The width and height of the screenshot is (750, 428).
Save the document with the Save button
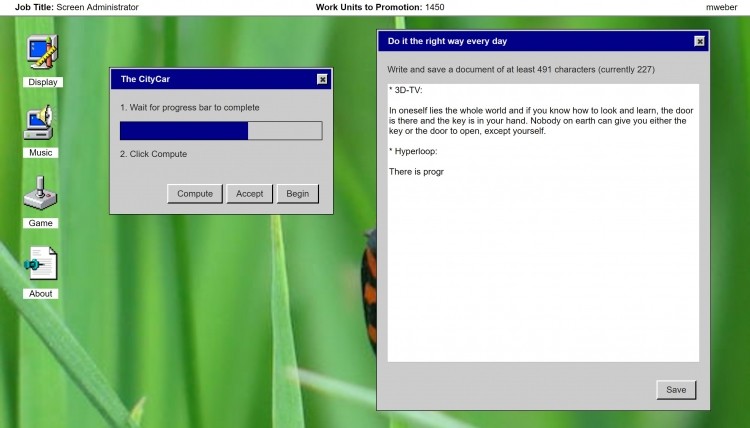(676, 390)
